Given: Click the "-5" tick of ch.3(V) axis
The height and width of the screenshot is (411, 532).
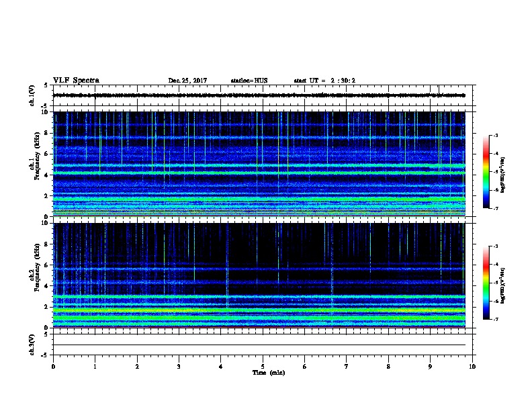Looking at the screenshot, I should [x=44, y=355].
